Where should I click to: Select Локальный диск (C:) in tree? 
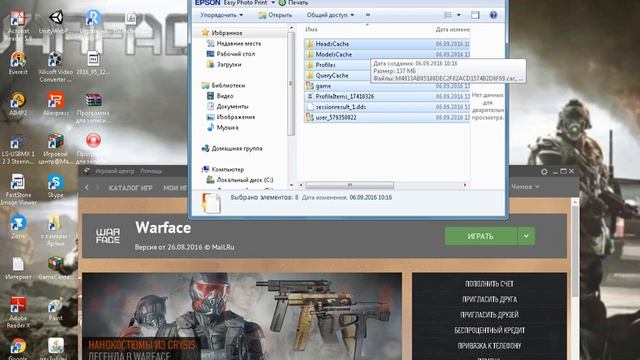pos(240,180)
